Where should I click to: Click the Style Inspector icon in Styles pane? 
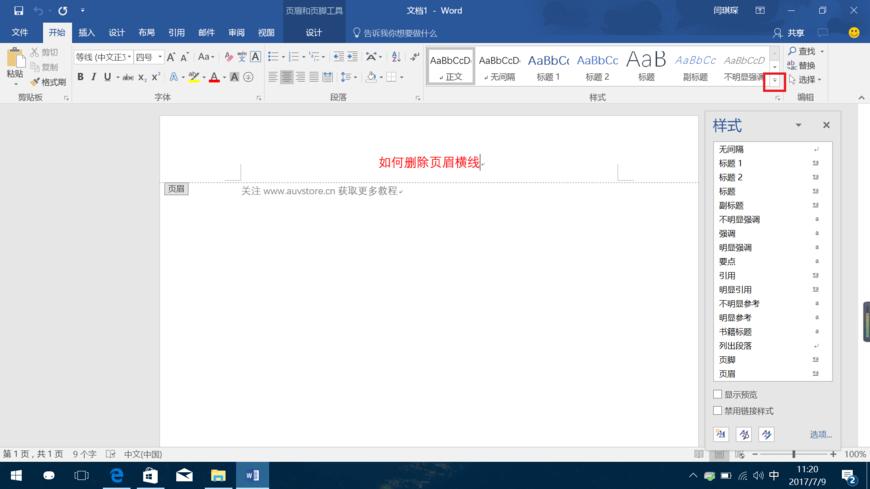743,434
